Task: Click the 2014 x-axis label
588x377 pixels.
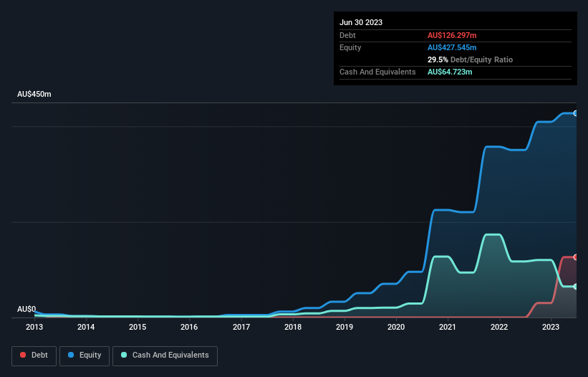Action: (x=86, y=327)
